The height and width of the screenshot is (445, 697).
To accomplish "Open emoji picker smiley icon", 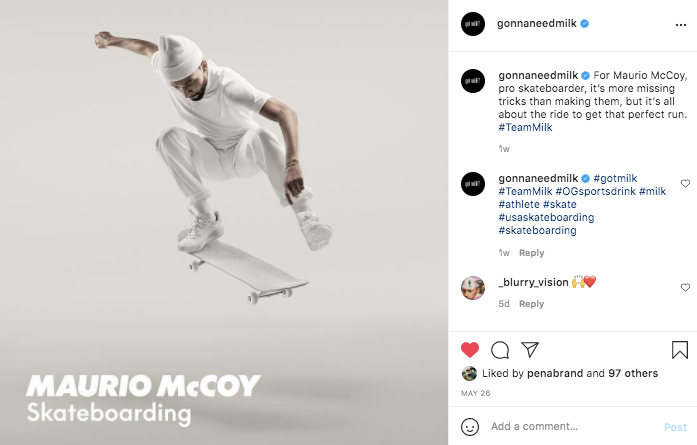I will click(470, 427).
